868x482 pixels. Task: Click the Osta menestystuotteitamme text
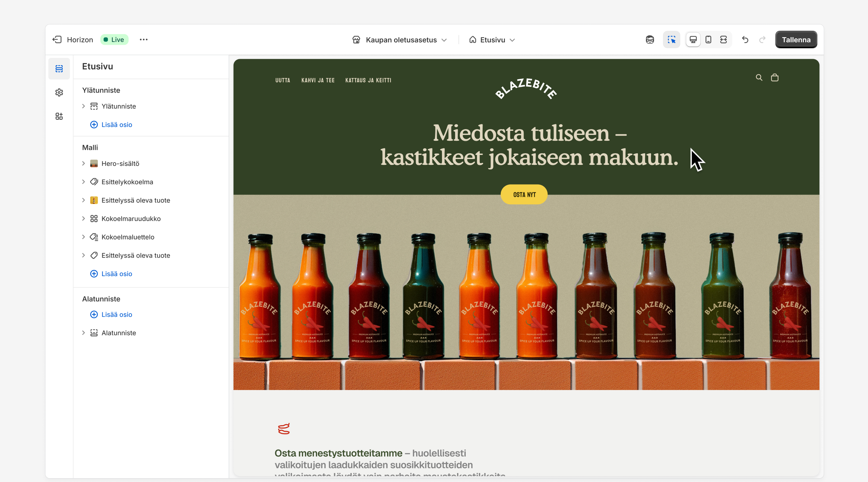tap(338, 453)
